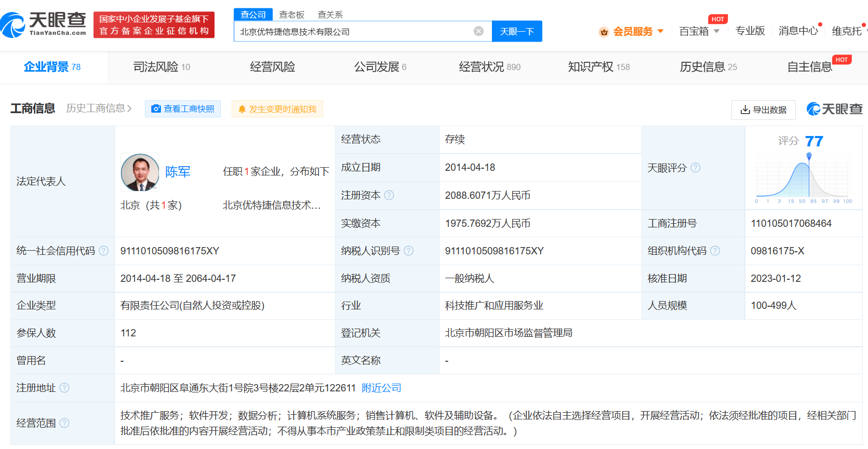The image size is (868, 449).
Task: Click 附近公司 link after address
Action: [x=381, y=388]
